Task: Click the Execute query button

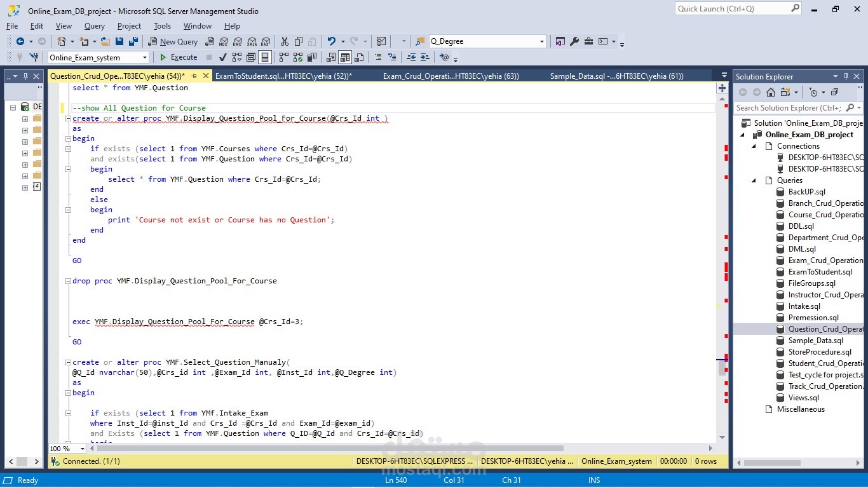Action: pos(178,57)
